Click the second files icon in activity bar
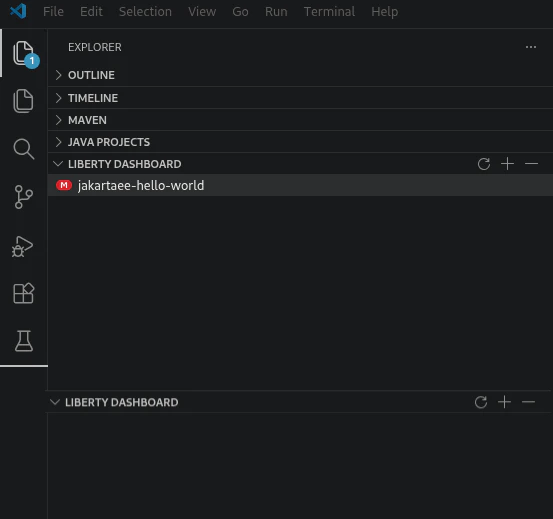553x519 pixels. click(x=24, y=101)
